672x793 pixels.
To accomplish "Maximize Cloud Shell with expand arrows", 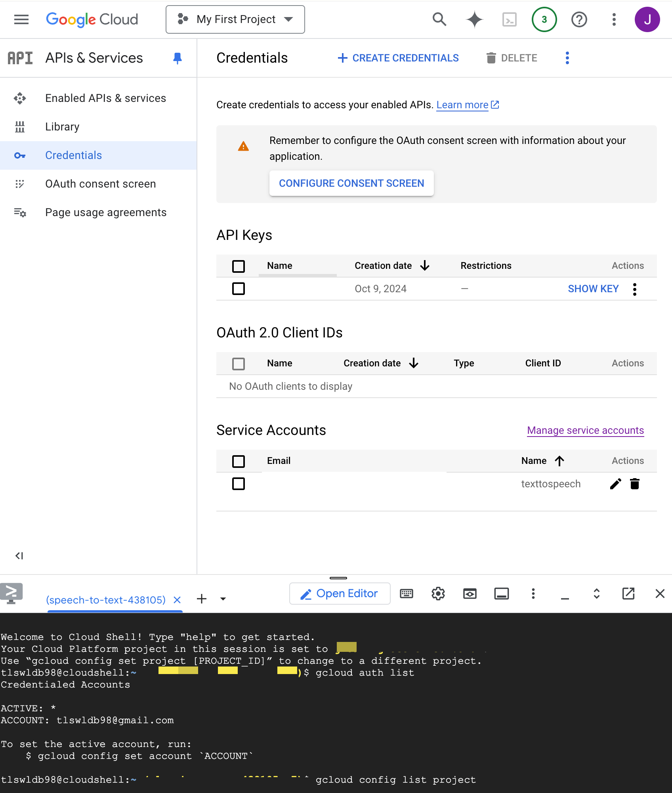I will coord(597,594).
